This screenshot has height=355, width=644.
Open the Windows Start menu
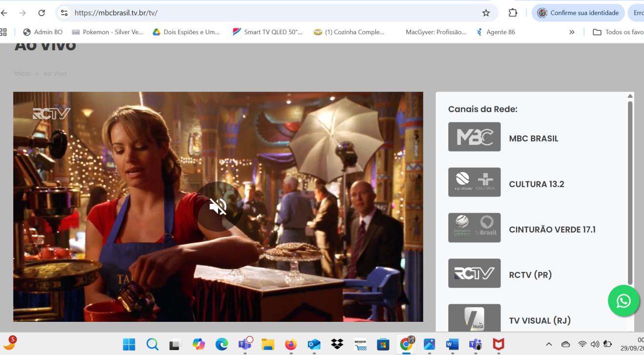point(129,344)
